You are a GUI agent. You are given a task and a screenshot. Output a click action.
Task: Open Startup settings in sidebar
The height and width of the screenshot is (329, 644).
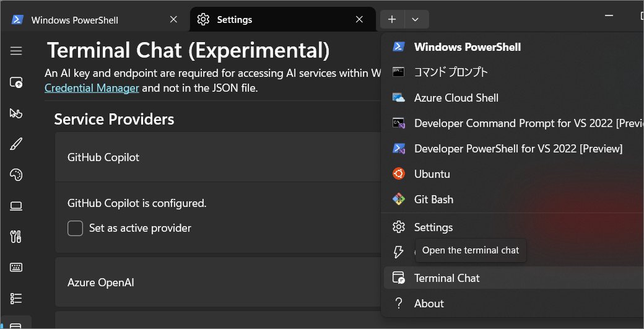[x=16, y=82]
